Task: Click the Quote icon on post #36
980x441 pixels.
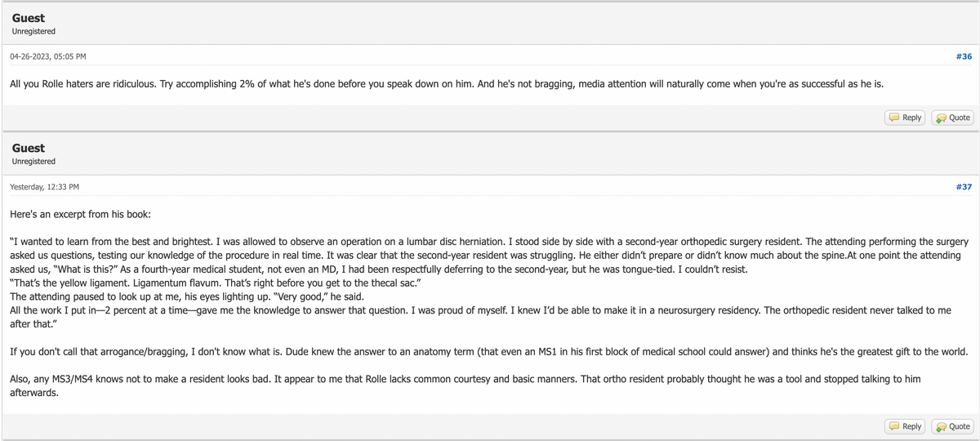Action: [941, 118]
